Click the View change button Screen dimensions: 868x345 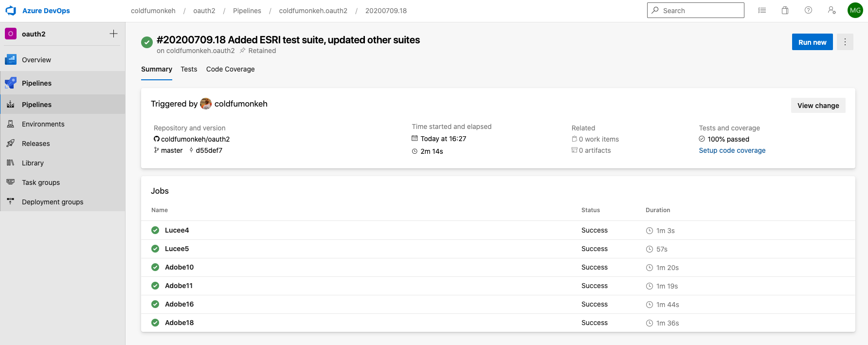click(818, 106)
